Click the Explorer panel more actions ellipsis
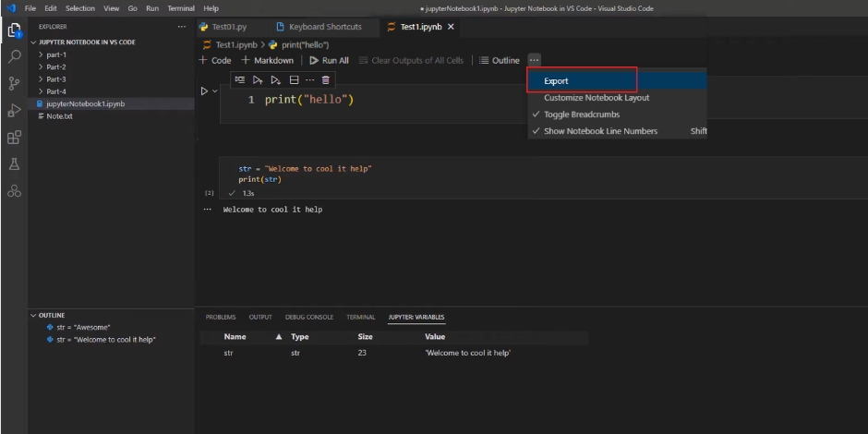The height and width of the screenshot is (434, 868). coord(182,27)
